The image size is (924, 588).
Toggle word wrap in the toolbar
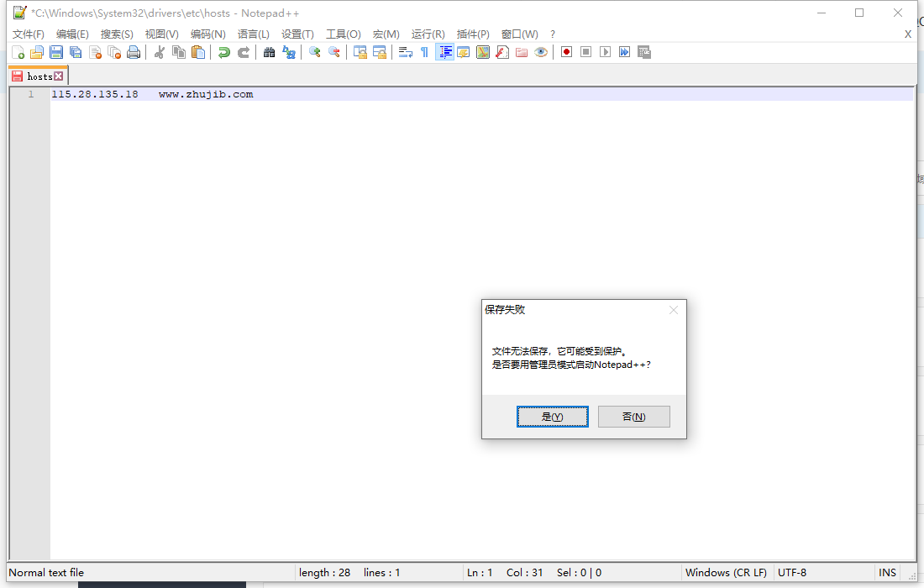coord(406,52)
